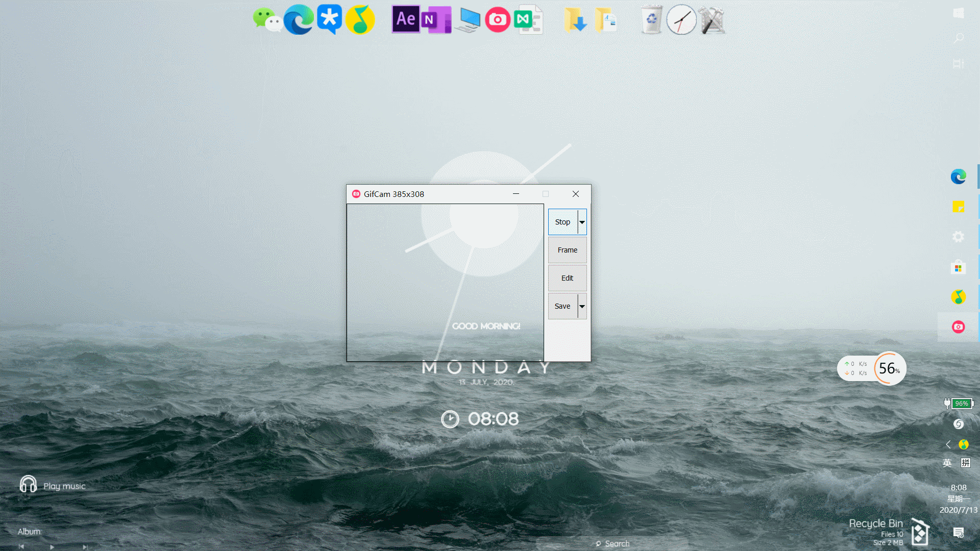Open Microsoft Store in the side taskbar
This screenshot has width=980, height=551.
click(959, 267)
